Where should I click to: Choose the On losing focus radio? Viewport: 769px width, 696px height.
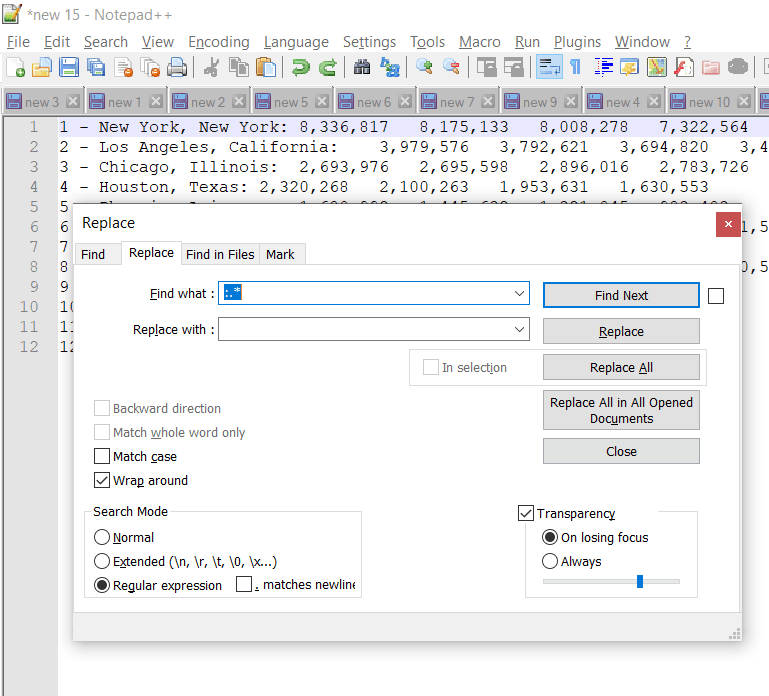[x=550, y=537]
